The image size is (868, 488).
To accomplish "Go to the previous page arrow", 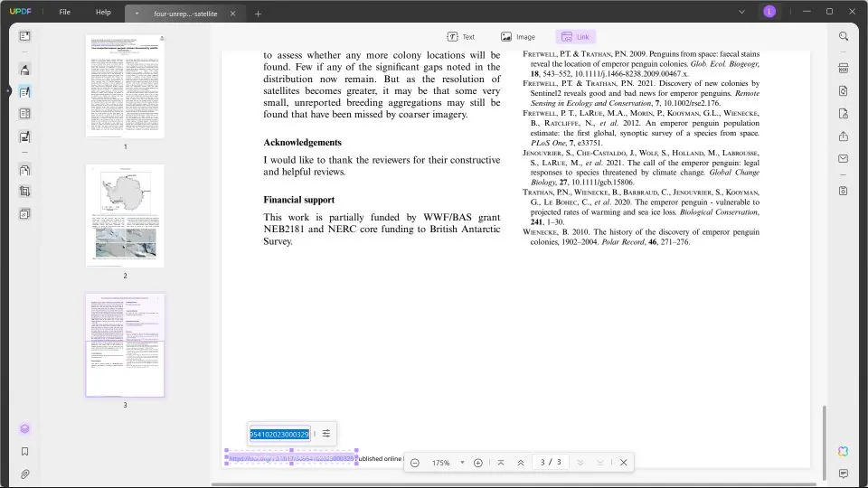I will [521, 463].
